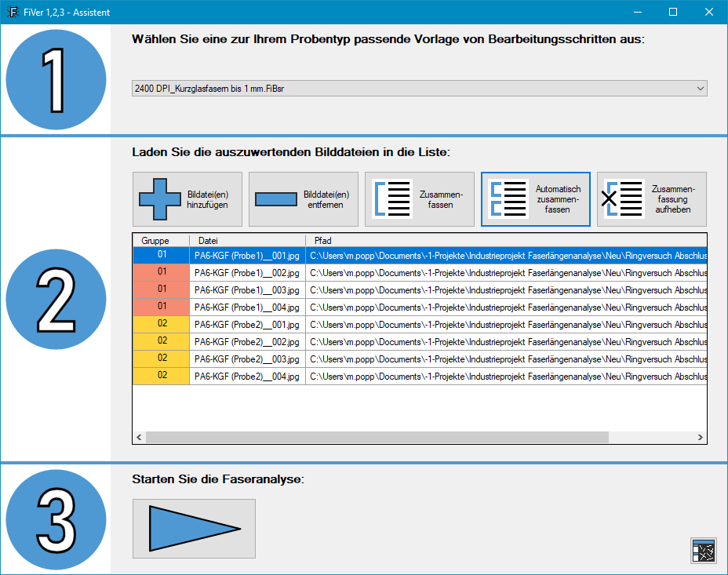The width and height of the screenshot is (728, 575).
Task: Click the left arrow of the horizontal scrollbar
Action: pyautogui.click(x=140, y=438)
